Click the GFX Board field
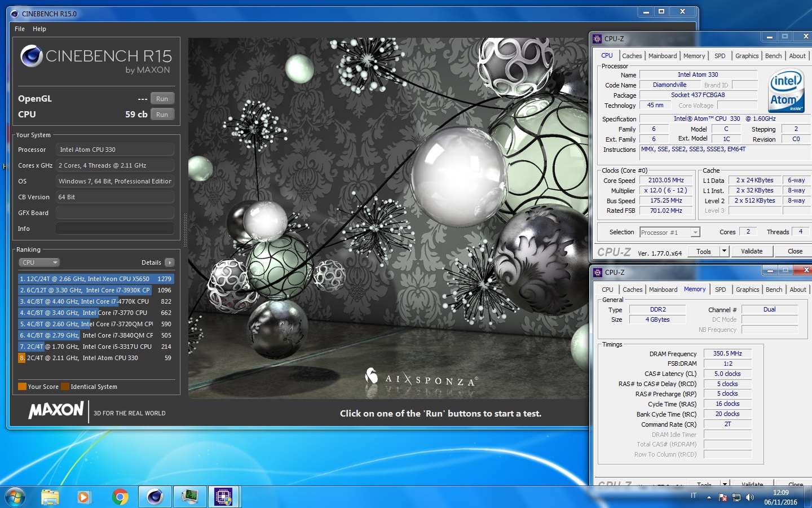Image resolution: width=812 pixels, height=508 pixels. click(x=115, y=213)
